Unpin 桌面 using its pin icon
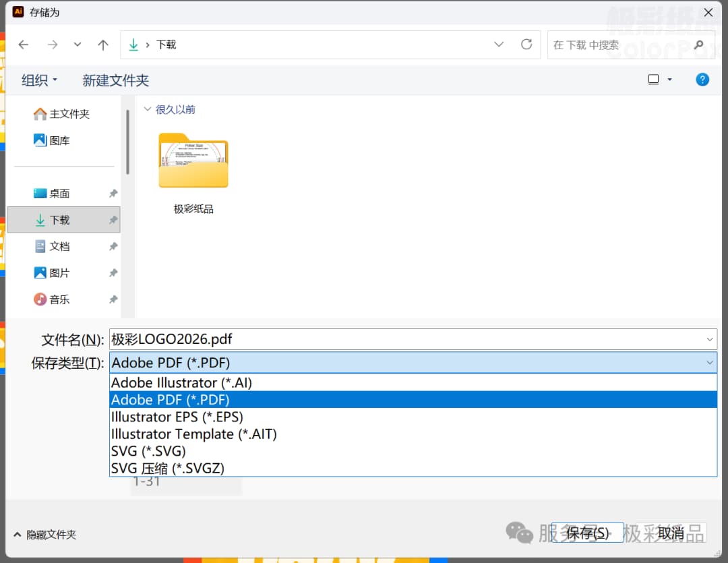 click(113, 194)
